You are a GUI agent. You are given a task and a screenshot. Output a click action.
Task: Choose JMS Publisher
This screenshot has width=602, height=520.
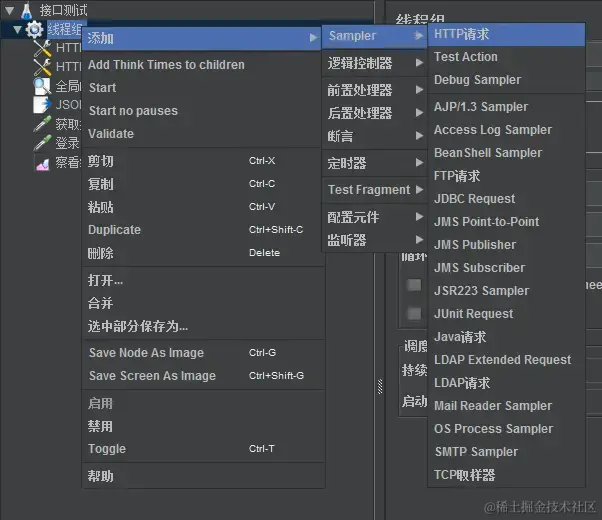(x=506, y=245)
